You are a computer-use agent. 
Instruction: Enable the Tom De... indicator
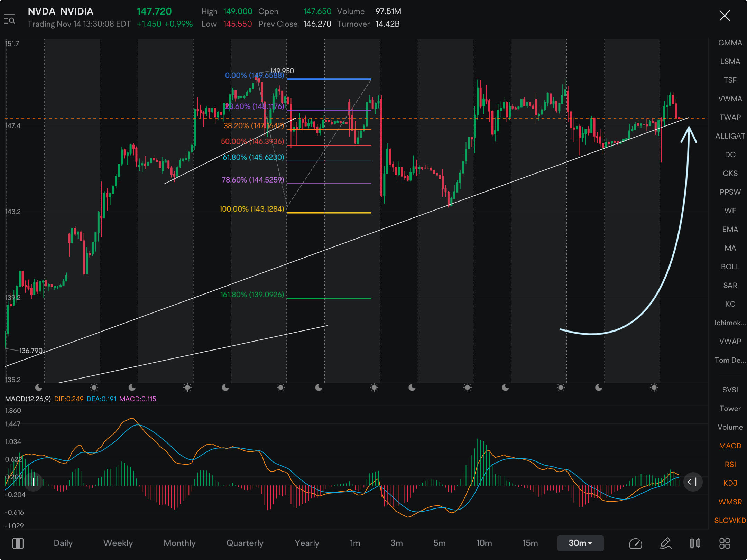coord(730,360)
